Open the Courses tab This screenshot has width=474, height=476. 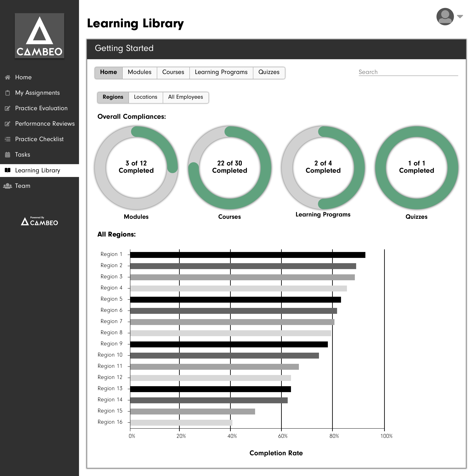coord(173,72)
